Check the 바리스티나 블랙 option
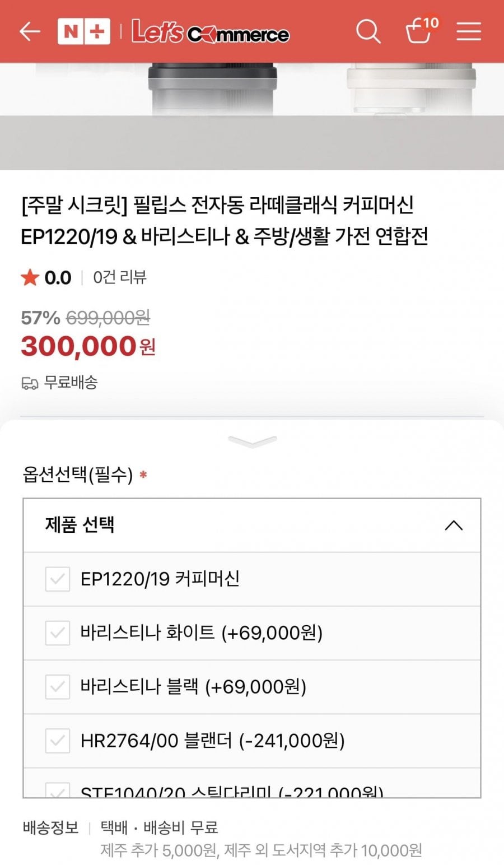 coord(58,687)
